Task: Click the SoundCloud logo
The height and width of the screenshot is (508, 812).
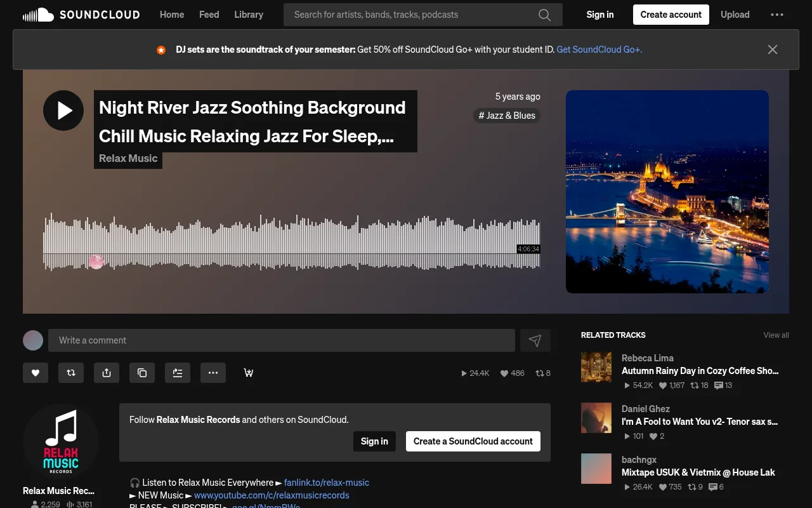Action: (x=81, y=15)
